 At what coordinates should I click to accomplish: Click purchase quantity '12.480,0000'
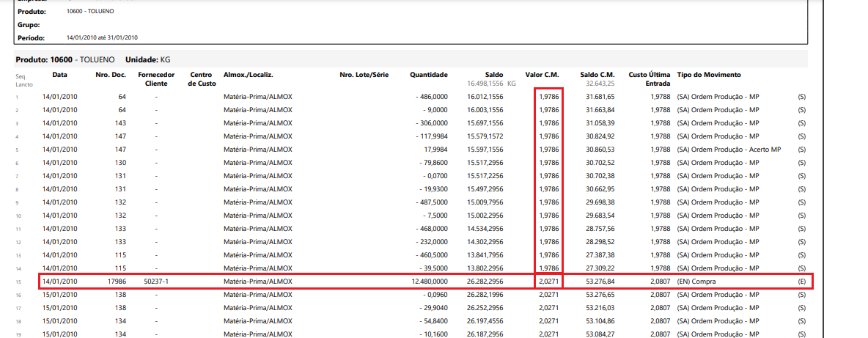429,282
